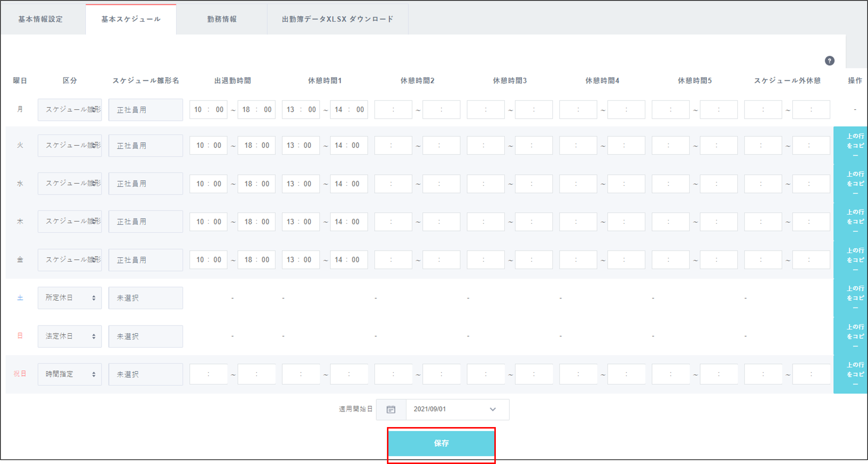Image resolution: width=868 pixels, height=464 pixels.
Task: Click 祝日 row 出退勤 end time field
Action: [x=256, y=374]
